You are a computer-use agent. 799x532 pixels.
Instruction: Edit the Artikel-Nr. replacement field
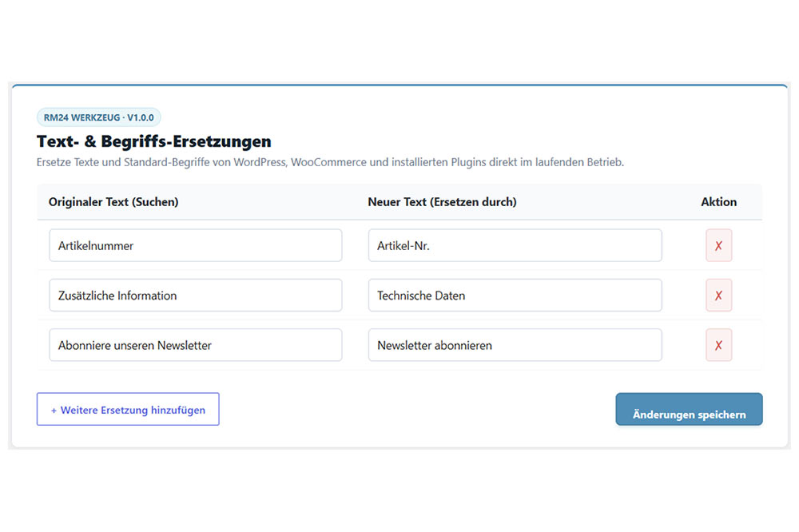pyautogui.click(x=515, y=245)
